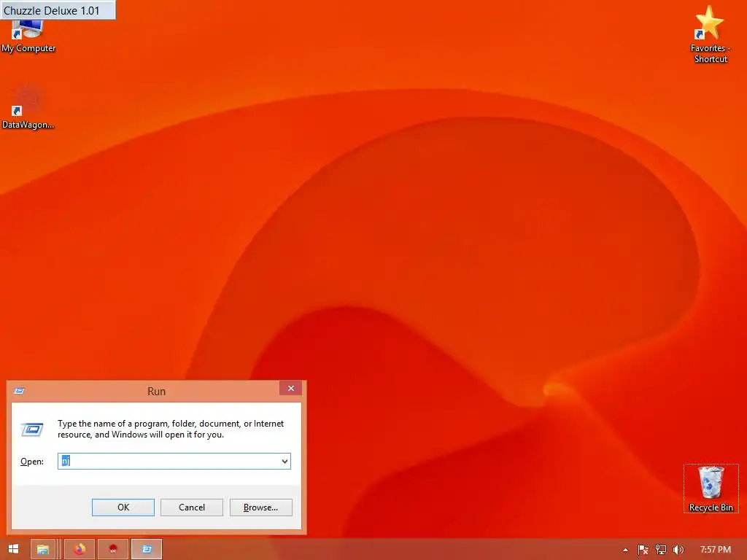This screenshot has height=560, width=747.
Task: Select the Run icon beside the description text
Action: [32, 429]
